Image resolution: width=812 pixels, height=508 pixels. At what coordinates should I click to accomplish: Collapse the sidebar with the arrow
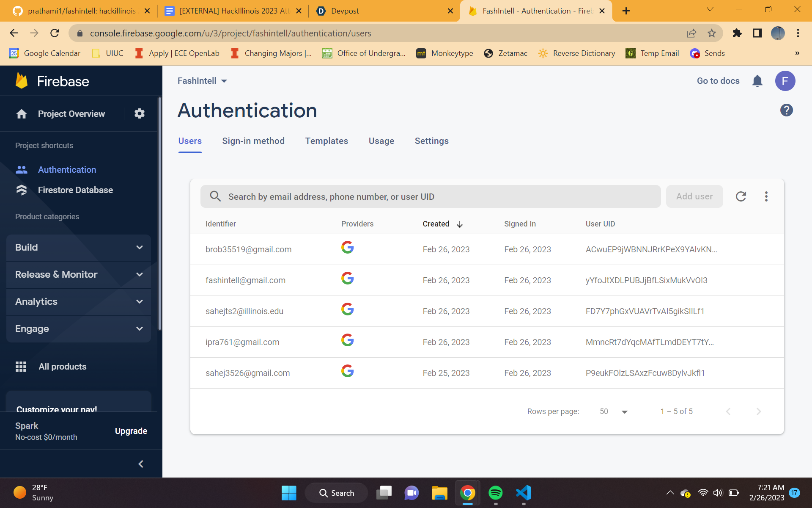141,464
